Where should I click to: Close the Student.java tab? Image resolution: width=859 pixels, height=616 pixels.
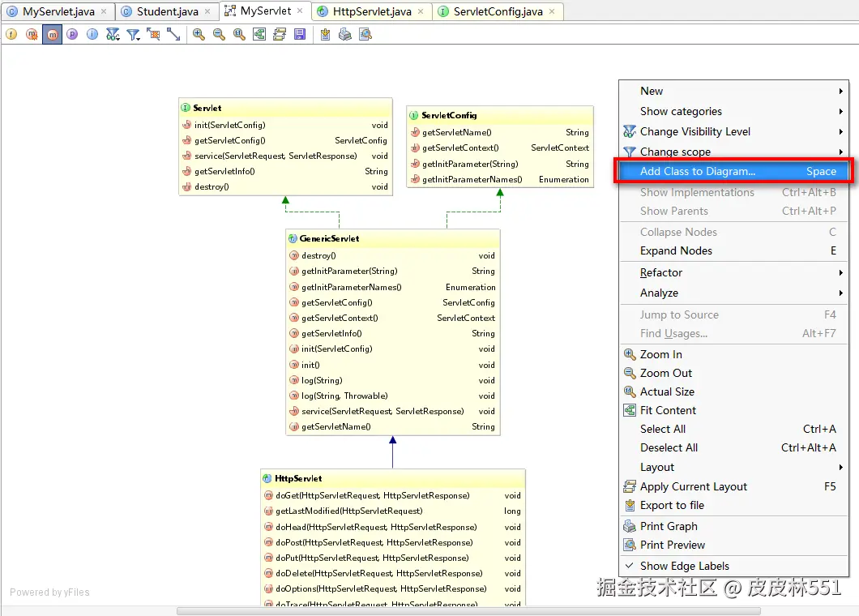pos(207,11)
